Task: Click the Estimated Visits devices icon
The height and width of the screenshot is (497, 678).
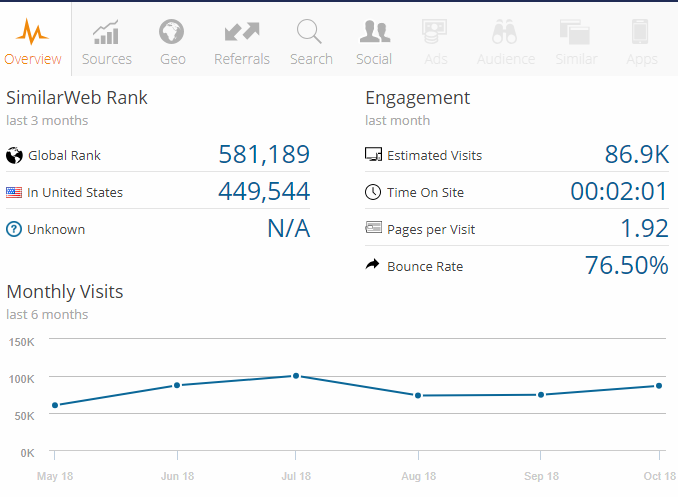Action: [x=373, y=154]
